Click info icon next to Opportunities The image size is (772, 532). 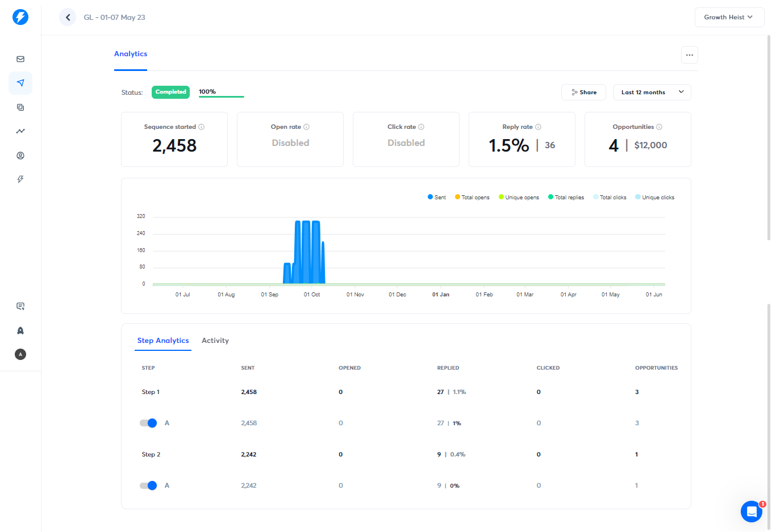point(659,127)
